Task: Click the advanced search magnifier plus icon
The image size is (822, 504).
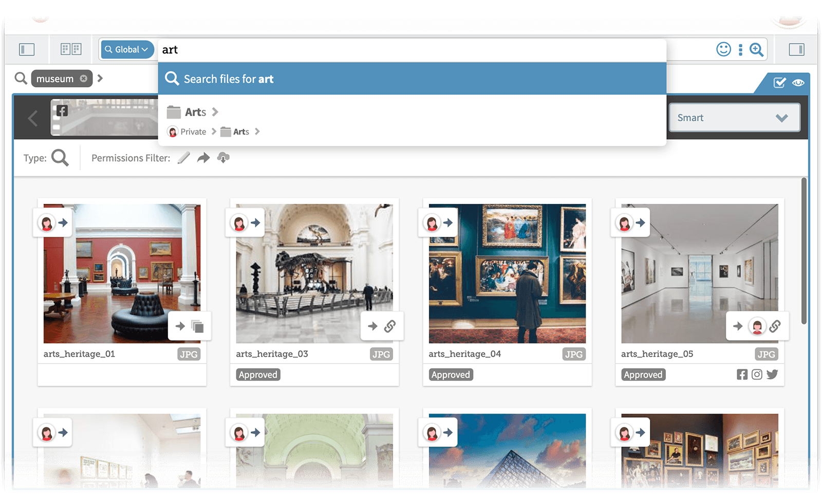Action: point(756,49)
